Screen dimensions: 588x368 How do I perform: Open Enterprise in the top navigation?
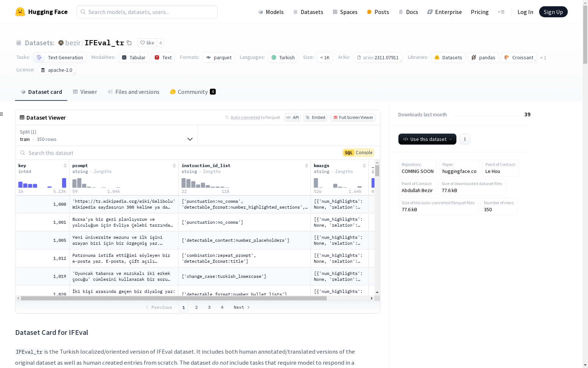pyautogui.click(x=445, y=12)
